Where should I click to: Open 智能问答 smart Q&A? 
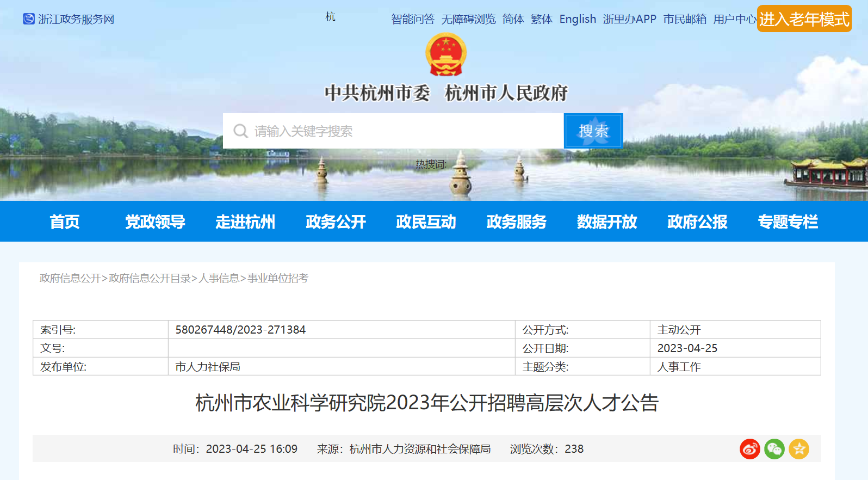pos(413,19)
